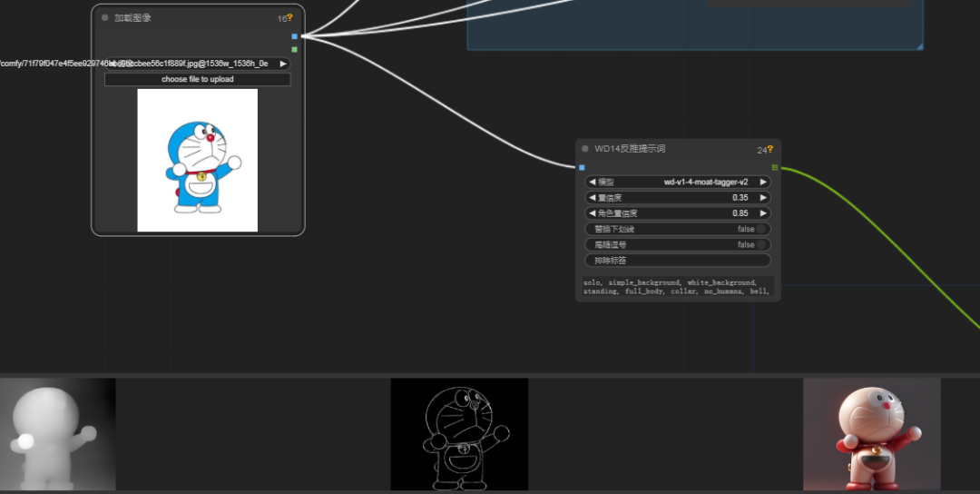This screenshot has height=494, width=980.
Task: Increase 角色置信度 with right arrow
Action: pyautogui.click(x=763, y=213)
